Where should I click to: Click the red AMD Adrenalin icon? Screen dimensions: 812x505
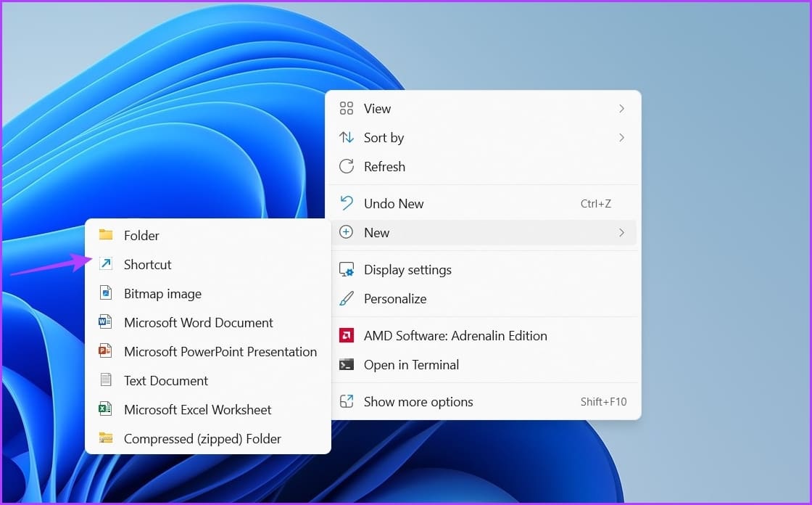347,335
